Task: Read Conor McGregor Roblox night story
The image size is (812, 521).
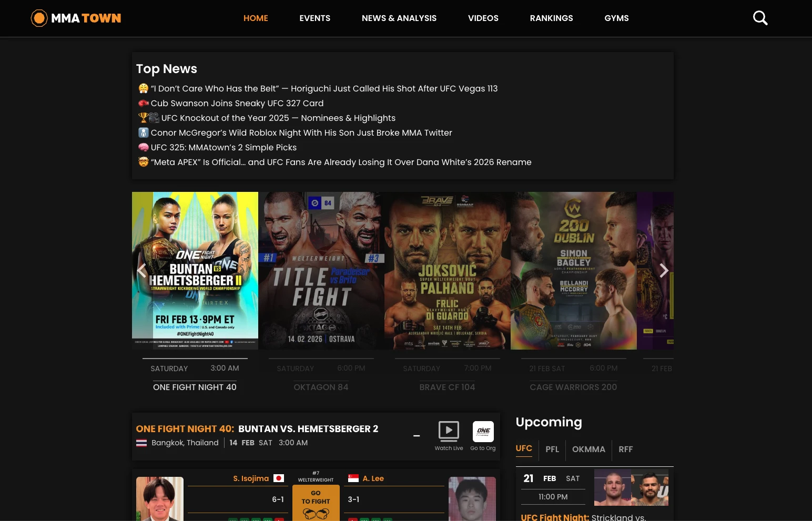Action: [x=301, y=132]
